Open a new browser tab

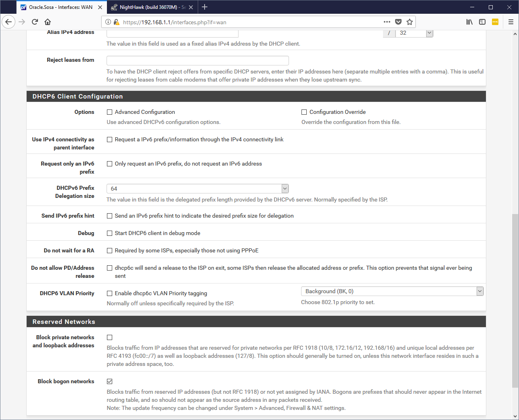(205, 7)
